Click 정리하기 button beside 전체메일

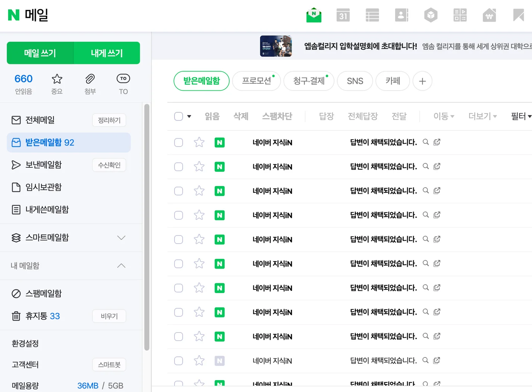pyautogui.click(x=109, y=120)
